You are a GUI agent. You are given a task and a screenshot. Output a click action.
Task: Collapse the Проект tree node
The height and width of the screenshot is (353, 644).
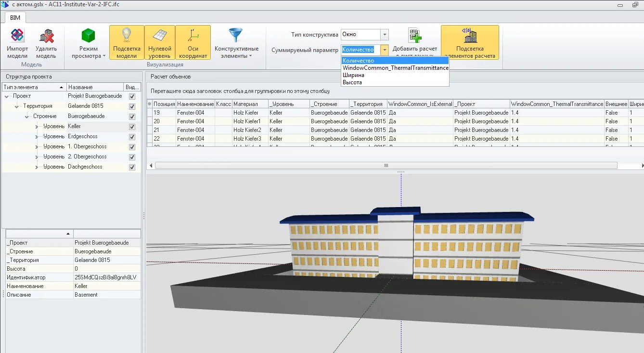tap(7, 96)
